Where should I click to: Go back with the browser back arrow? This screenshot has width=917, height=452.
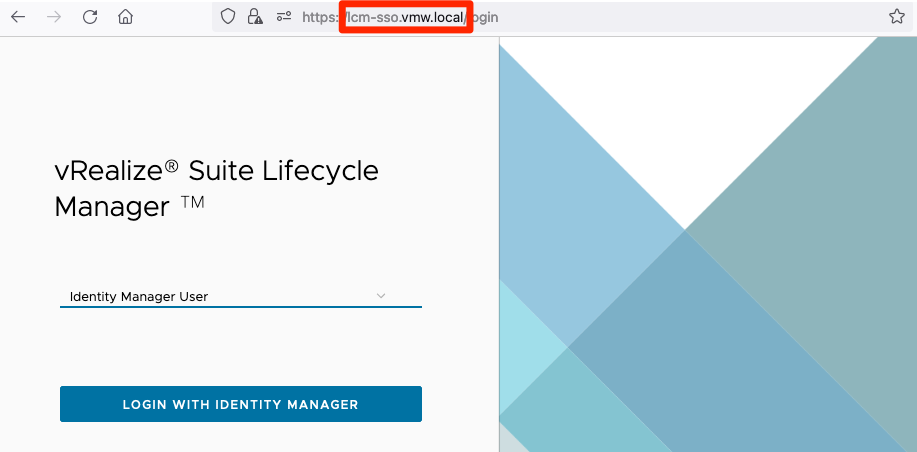click(x=18, y=17)
